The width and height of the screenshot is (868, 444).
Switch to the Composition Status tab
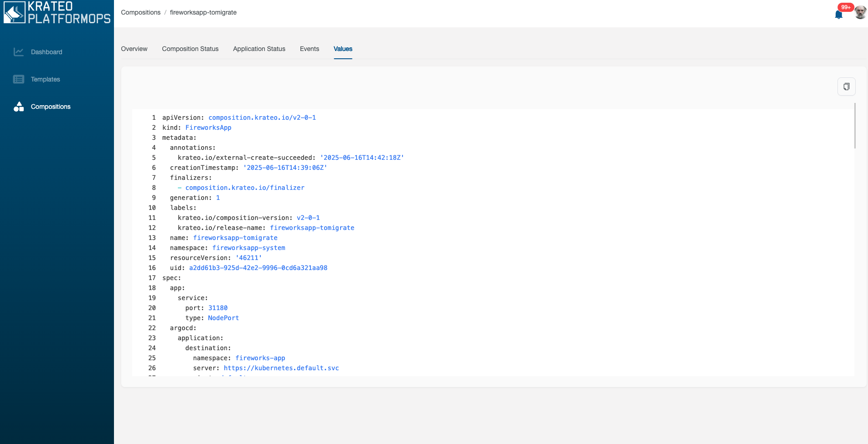click(190, 49)
